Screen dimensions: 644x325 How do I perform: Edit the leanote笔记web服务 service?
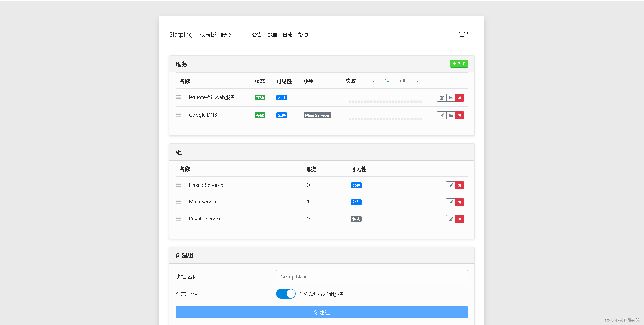441,98
